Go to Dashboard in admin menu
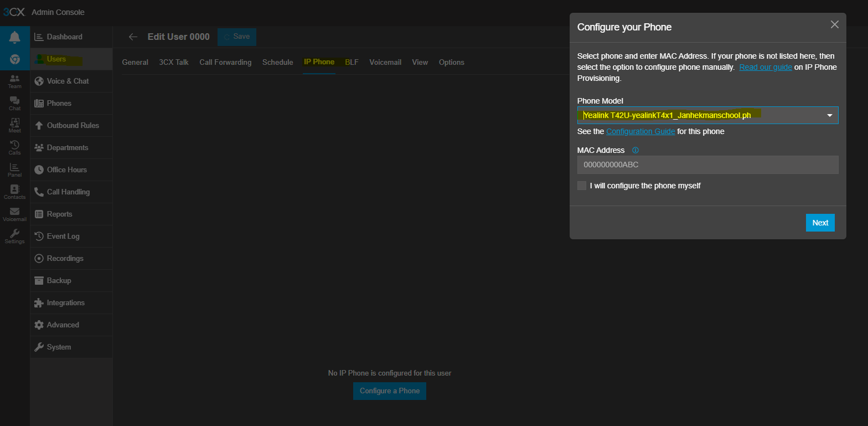This screenshot has height=426, width=868. point(71,37)
